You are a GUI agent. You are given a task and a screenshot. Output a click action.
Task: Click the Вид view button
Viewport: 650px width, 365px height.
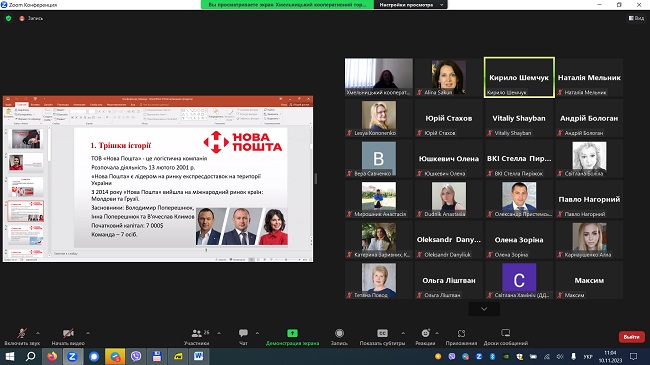pyautogui.click(x=636, y=18)
